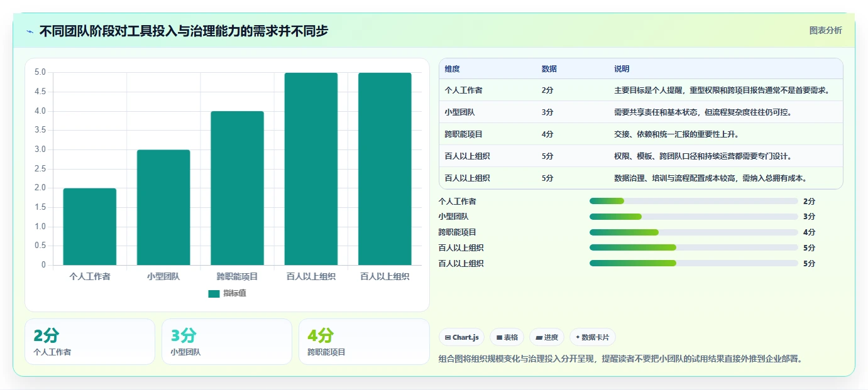The width and height of the screenshot is (868, 390).
Task: Click the 小型团队 bar in the chart
Action: pos(163,207)
